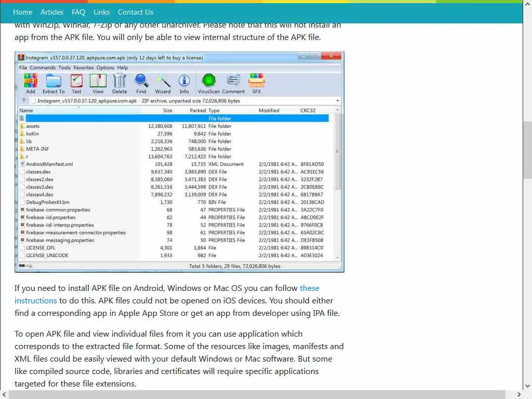Open the Articles navigation link
Viewport: 532px width, 399px height.
point(52,12)
